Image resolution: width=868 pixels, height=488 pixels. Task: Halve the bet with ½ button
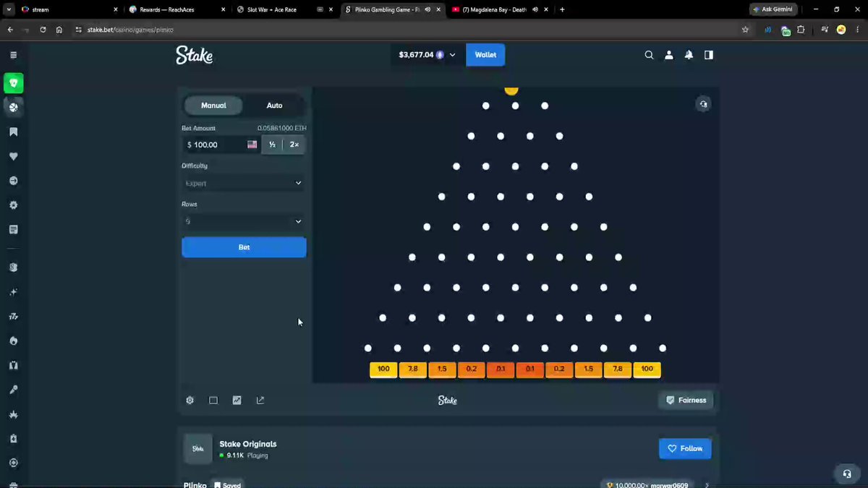(x=272, y=145)
